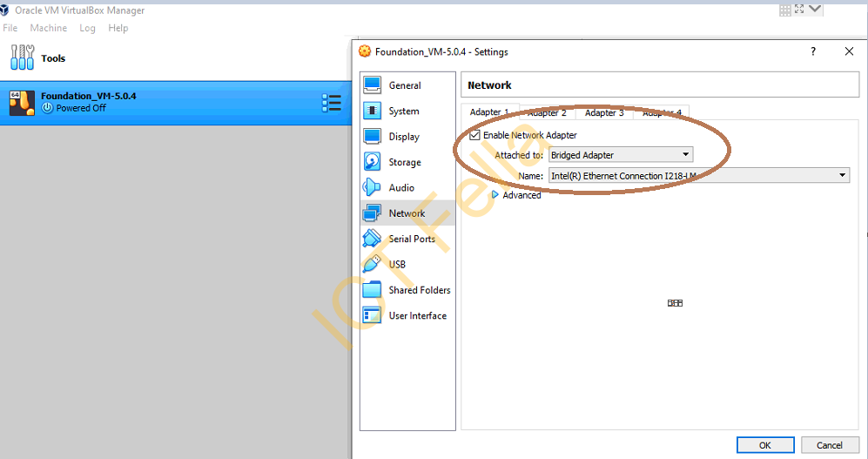Click the down chevron icon in the title bar

[815, 9]
